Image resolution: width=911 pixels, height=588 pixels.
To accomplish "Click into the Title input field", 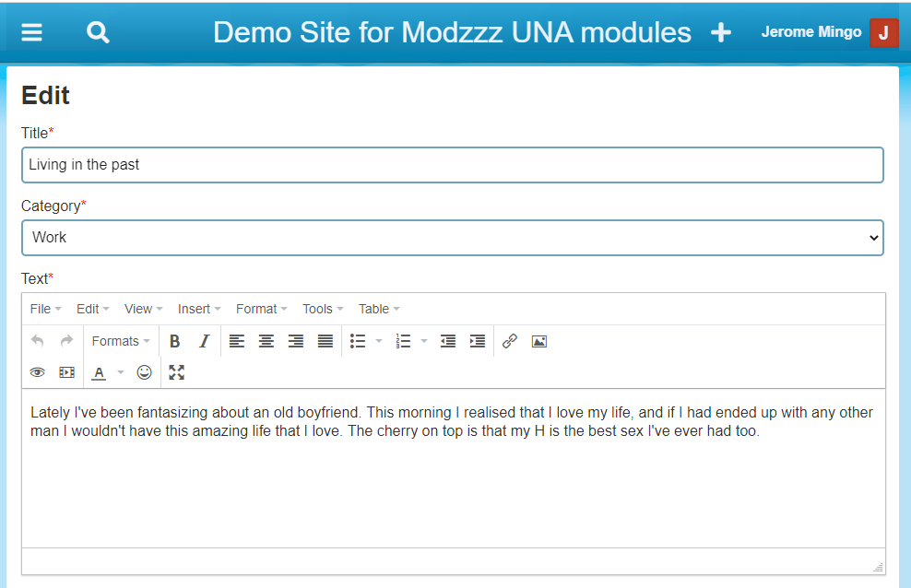I will tap(452, 165).
